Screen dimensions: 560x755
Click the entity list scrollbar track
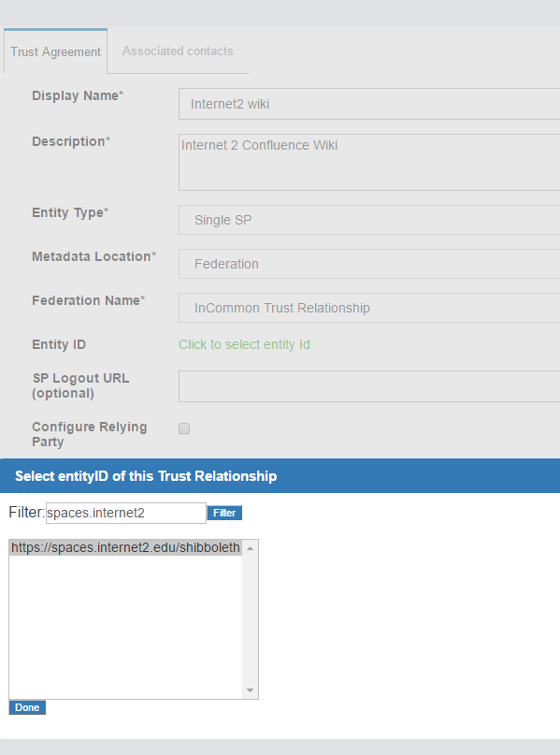tap(251, 619)
